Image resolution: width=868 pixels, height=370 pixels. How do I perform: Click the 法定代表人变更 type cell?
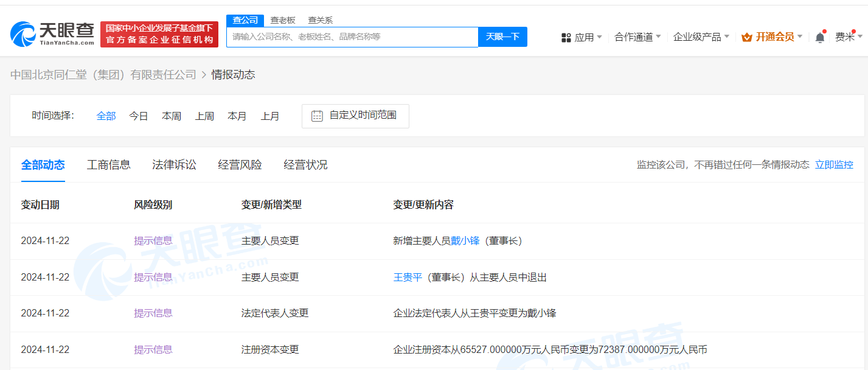pos(275,313)
